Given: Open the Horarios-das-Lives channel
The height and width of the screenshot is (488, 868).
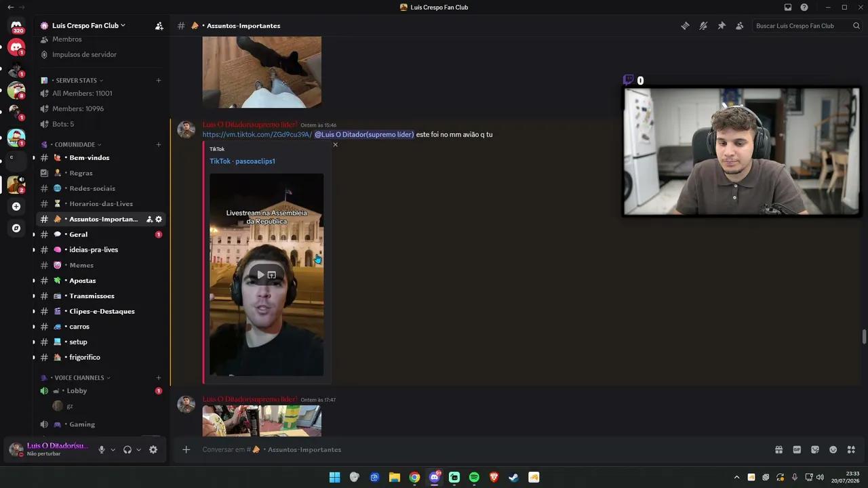Looking at the screenshot, I should point(100,204).
